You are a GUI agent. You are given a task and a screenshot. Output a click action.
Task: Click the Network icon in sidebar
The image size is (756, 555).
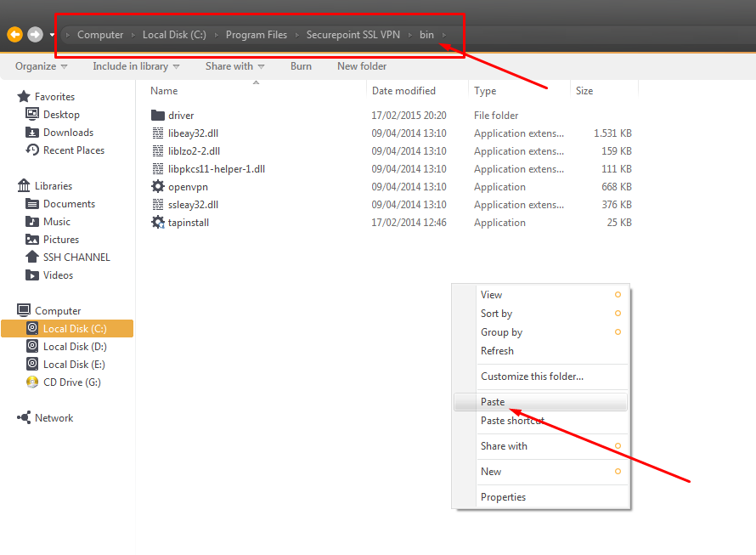click(x=24, y=417)
